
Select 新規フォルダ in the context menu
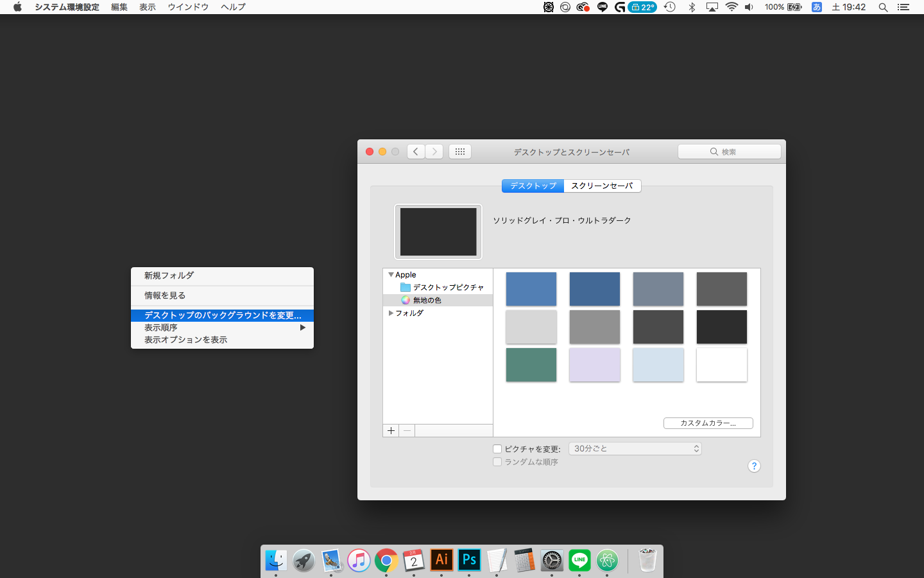coord(169,276)
